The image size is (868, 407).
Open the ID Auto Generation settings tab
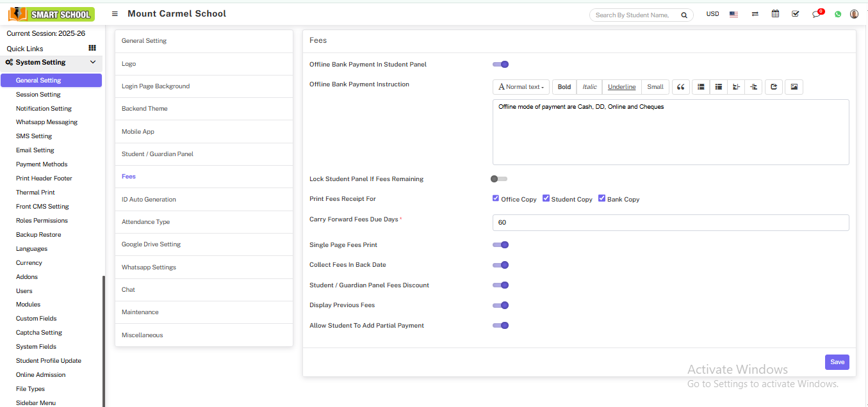tap(149, 200)
